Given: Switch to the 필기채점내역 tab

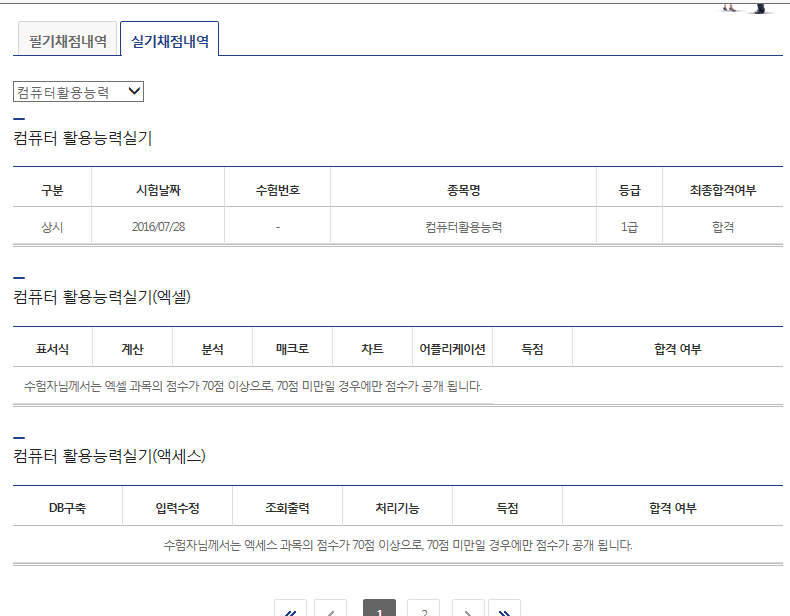Looking at the screenshot, I should [68, 39].
